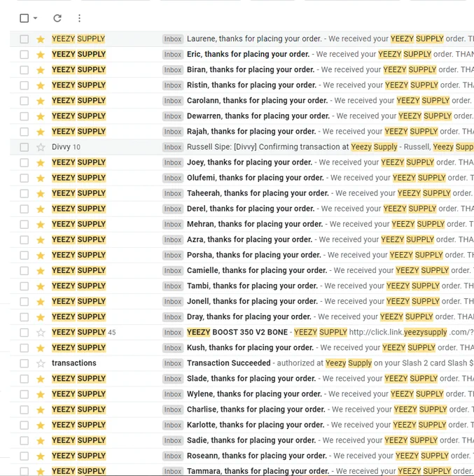Click sender YEEZY SUPPLY 45 thread
Image resolution: width=474 pixels, height=476 pixels.
(83, 332)
